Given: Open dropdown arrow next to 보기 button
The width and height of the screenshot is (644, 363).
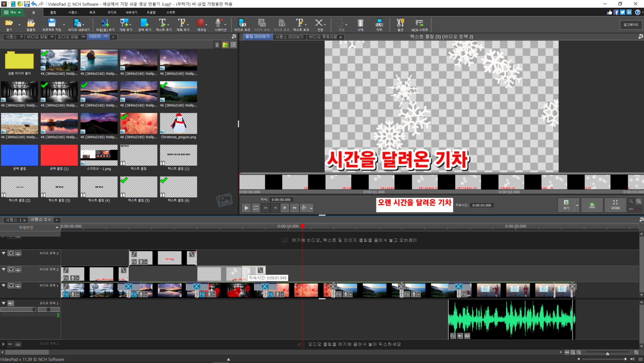Looking at the screenshot, I should pos(577,205).
